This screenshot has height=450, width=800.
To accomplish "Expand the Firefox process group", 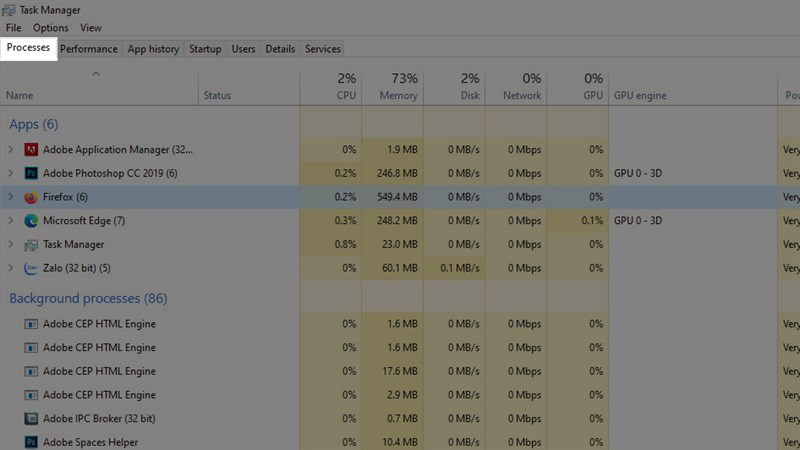I will click(x=11, y=197).
